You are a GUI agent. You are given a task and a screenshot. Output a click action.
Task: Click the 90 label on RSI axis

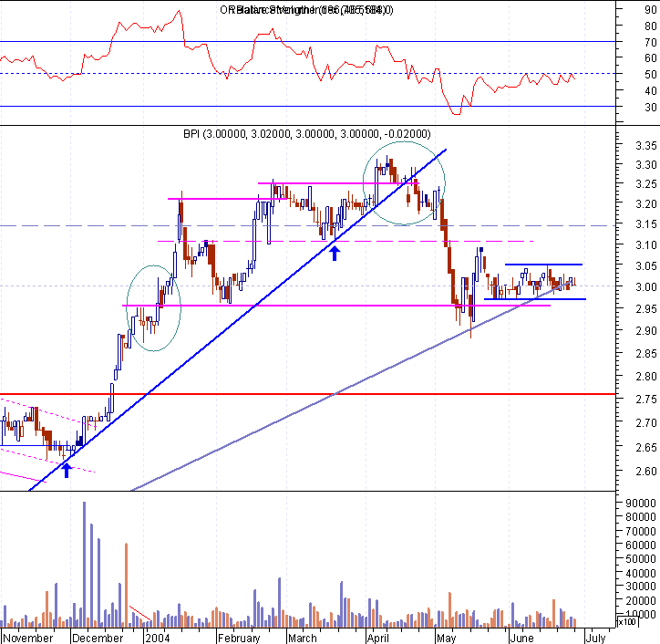[x=651, y=10]
